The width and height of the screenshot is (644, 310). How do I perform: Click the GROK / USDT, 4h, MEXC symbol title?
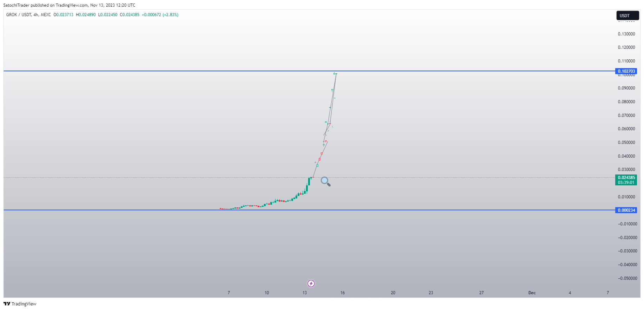pyautogui.click(x=28, y=15)
